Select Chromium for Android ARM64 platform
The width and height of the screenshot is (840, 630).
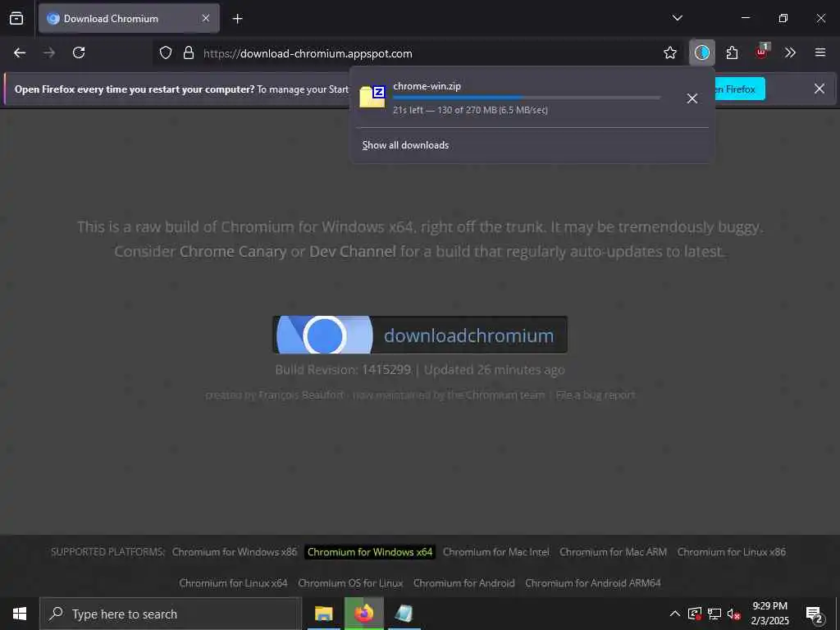(x=592, y=583)
